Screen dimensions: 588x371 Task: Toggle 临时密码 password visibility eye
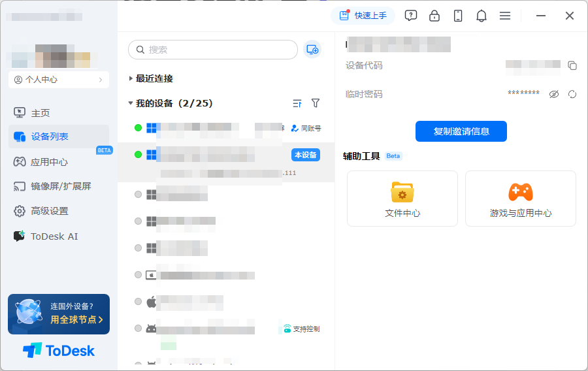(x=554, y=94)
